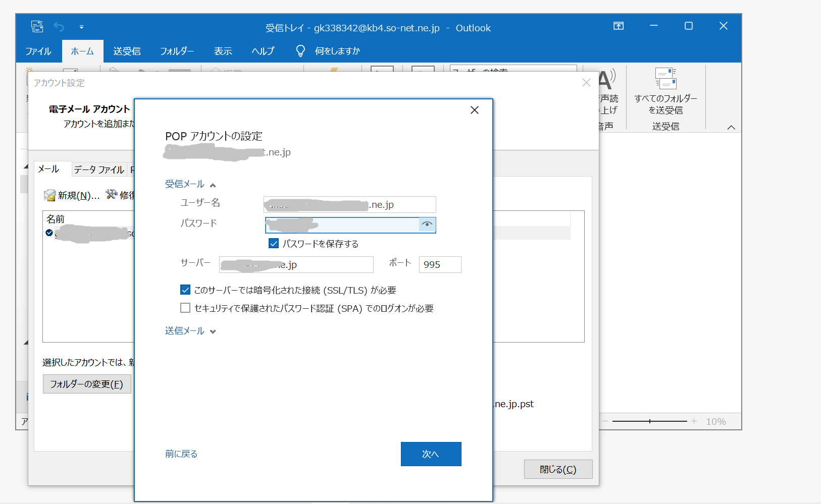Click the 10% zoom level text
This screenshot has height=504, width=821.
[716, 421]
